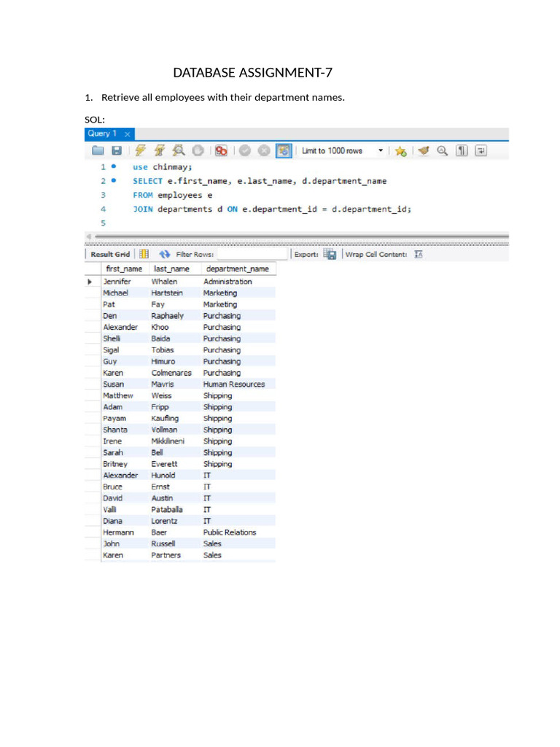Toggle Wrap Cell Content icon
Viewport: 560px width, 747px height.
click(418, 255)
